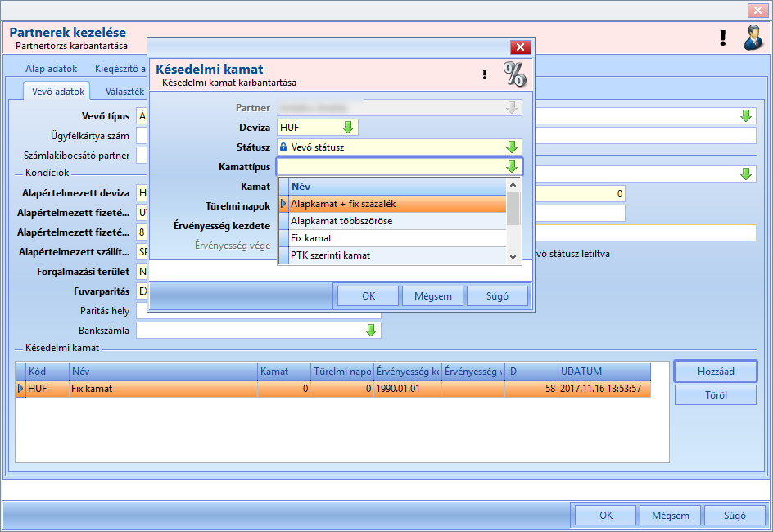Open the Bankszámla dropdown arrow
This screenshot has width=773, height=532.
[x=371, y=331]
